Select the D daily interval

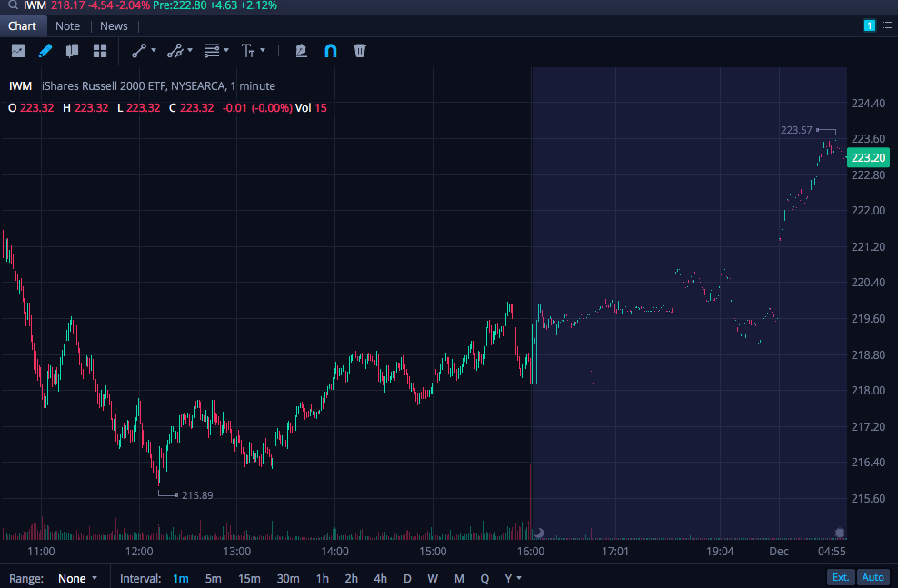tap(407, 578)
